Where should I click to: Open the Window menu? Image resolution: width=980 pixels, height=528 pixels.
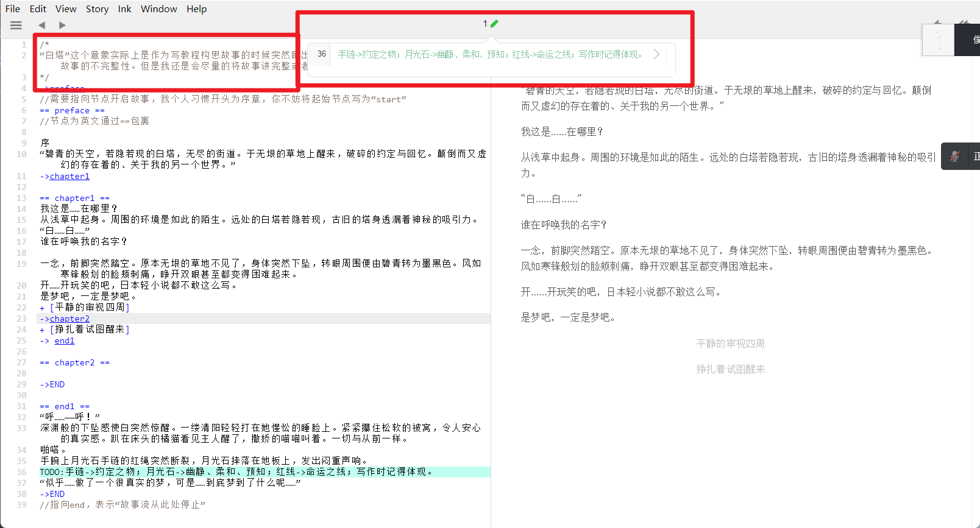[158, 9]
